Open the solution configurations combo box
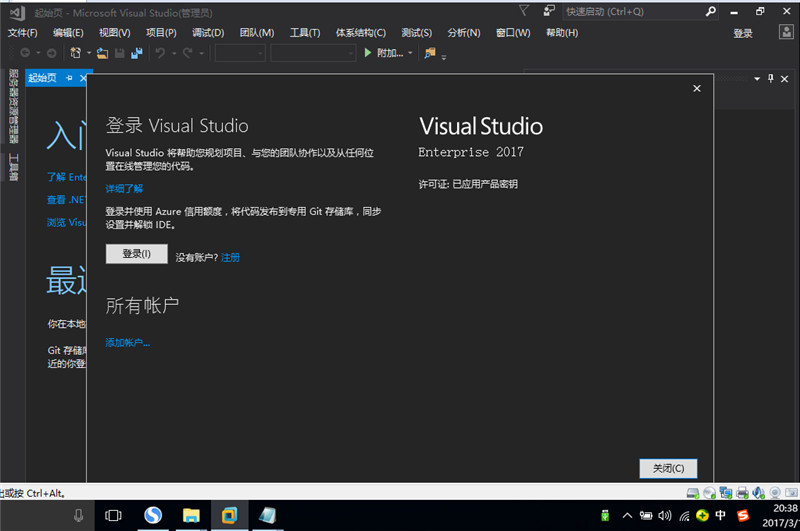 click(240, 53)
